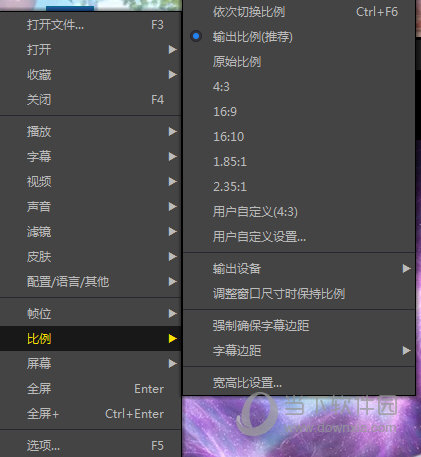Open 宽高比设置... entry
This screenshot has height=457, width=421.
tap(299, 383)
